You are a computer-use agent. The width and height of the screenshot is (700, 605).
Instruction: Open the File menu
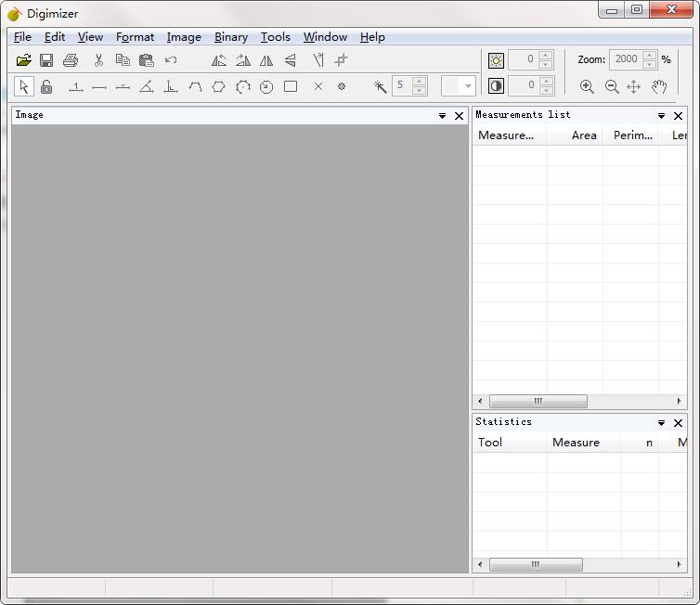[22, 37]
